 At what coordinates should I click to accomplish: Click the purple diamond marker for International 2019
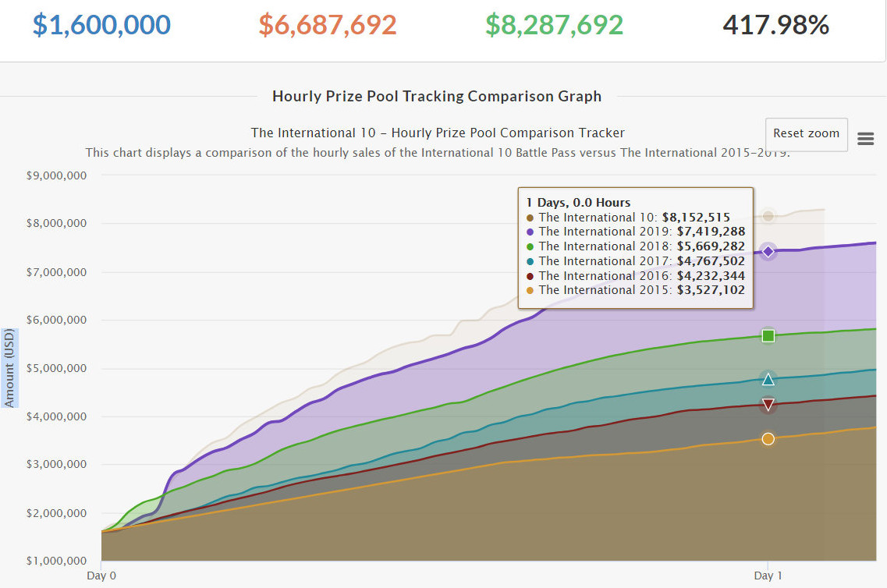768,251
